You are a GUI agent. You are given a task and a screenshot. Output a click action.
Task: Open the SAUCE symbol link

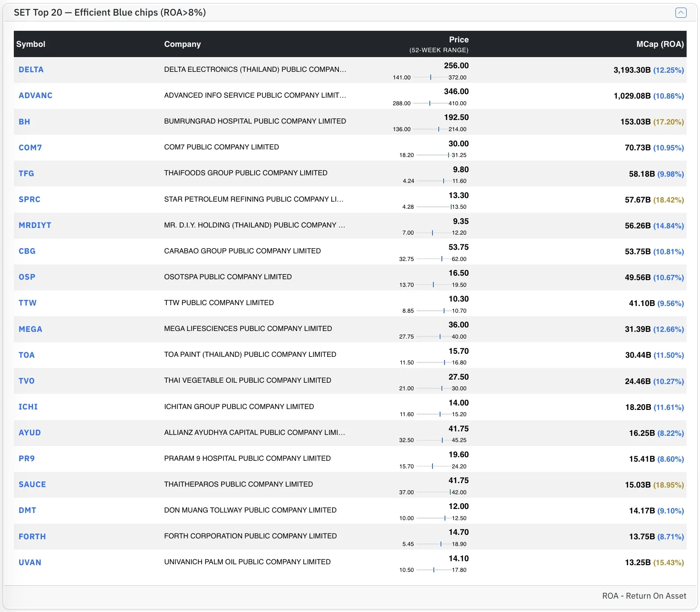[32, 484]
